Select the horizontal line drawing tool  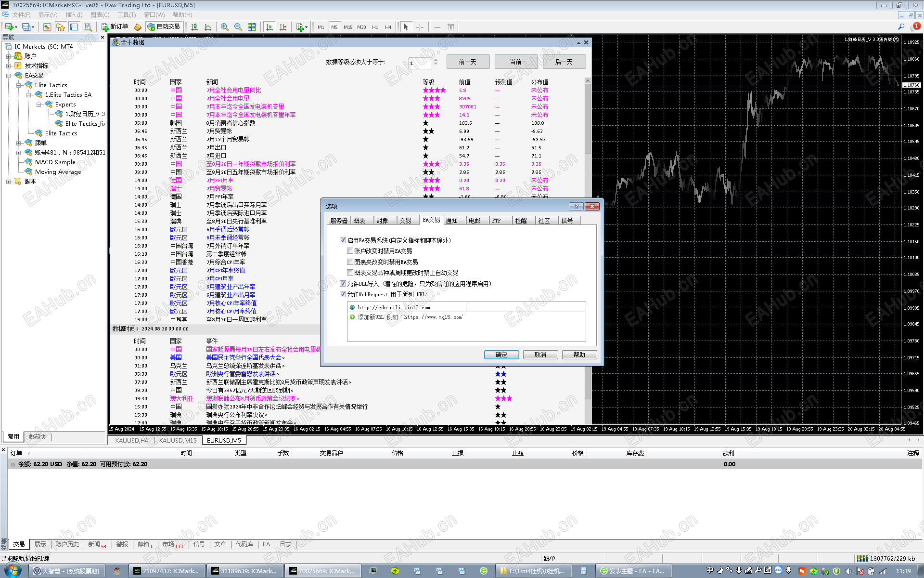click(x=437, y=27)
